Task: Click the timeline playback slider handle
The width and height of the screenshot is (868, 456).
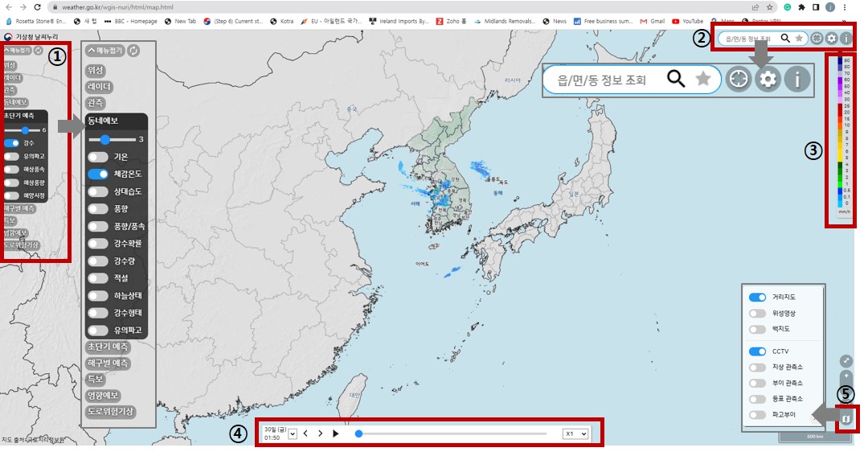Action: click(358, 433)
